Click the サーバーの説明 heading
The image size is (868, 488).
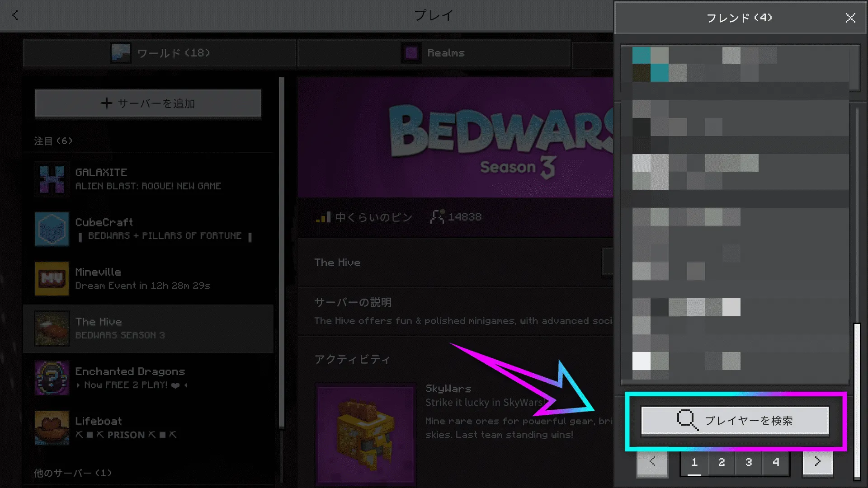(353, 302)
